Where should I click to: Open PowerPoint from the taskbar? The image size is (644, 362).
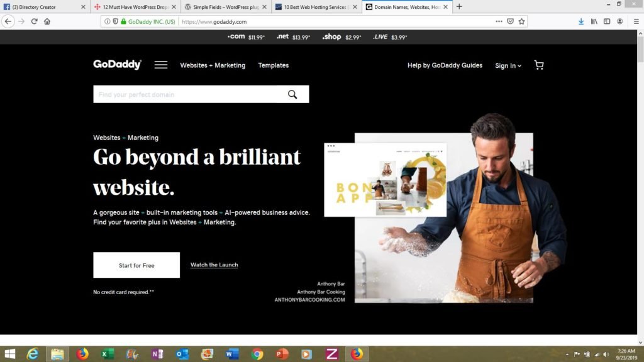click(x=282, y=354)
